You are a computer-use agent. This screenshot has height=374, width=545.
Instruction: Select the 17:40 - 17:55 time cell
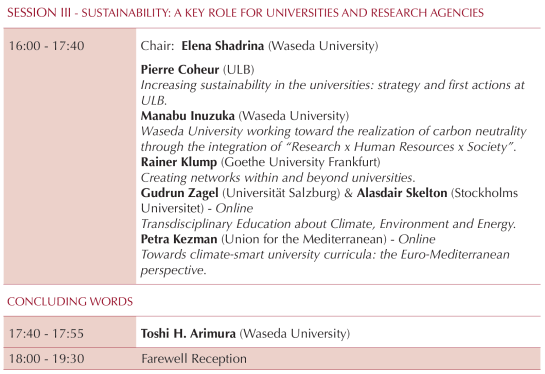tap(70, 333)
